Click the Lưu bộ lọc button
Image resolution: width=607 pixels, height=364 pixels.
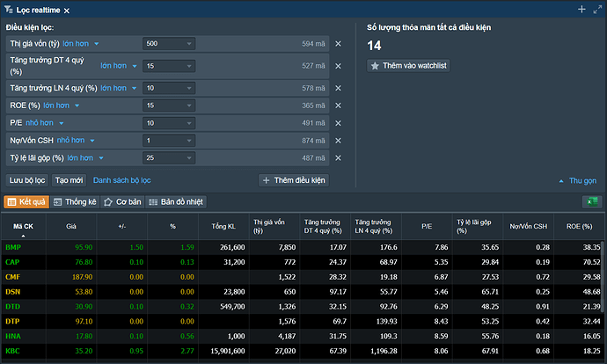click(x=26, y=179)
